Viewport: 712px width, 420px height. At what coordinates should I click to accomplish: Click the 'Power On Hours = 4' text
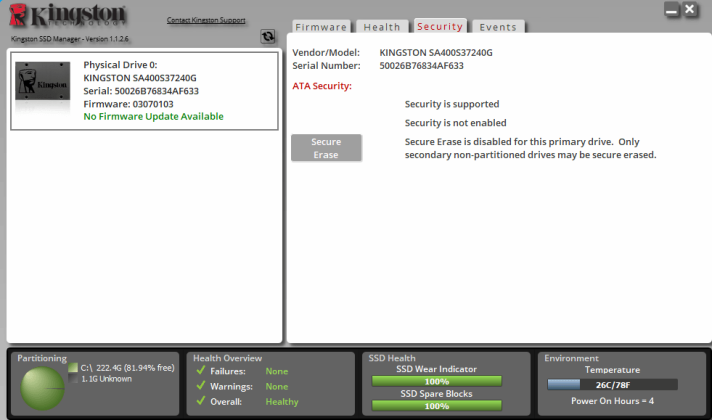coord(613,401)
